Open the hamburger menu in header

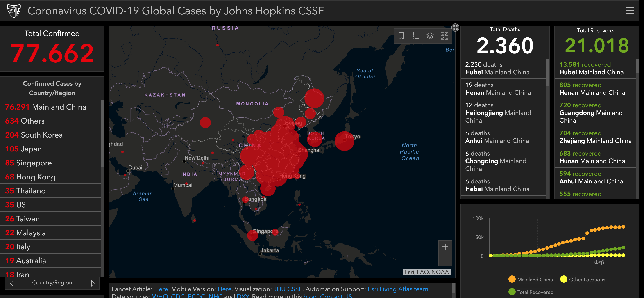[x=630, y=11]
